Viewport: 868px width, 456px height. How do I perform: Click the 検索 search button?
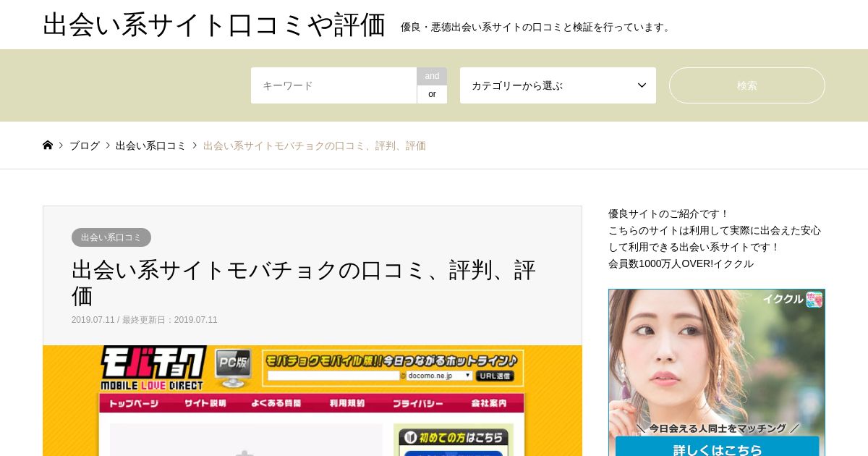(746, 85)
